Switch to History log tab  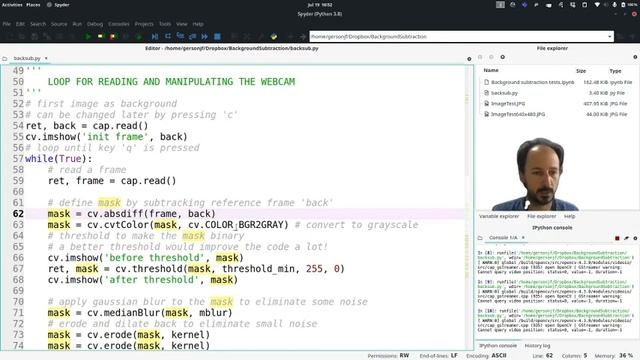pyautogui.click(x=537, y=346)
